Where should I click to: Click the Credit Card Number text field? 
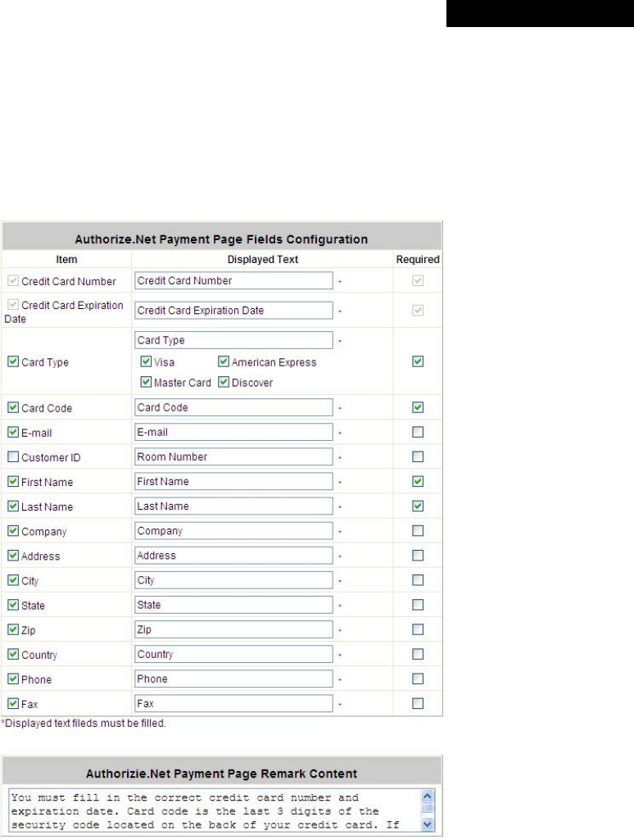pyautogui.click(x=233, y=280)
